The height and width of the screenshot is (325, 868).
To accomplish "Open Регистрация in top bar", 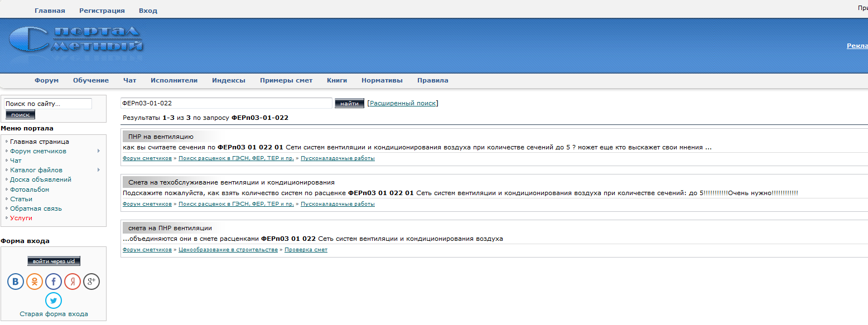I will tap(102, 11).
